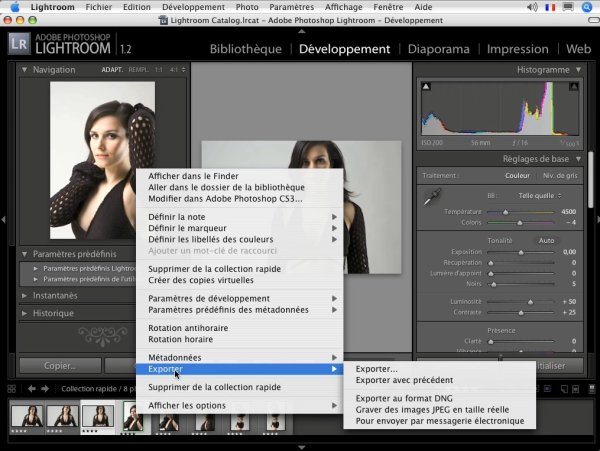The height and width of the screenshot is (451, 600).
Task: Collapse the Réglages de base panel
Action: click(x=578, y=159)
